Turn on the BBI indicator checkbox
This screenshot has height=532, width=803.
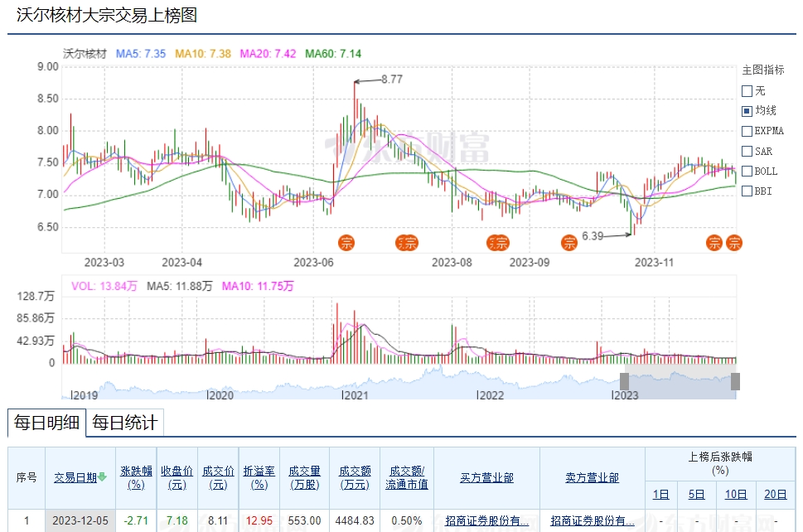click(x=747, y=191)
